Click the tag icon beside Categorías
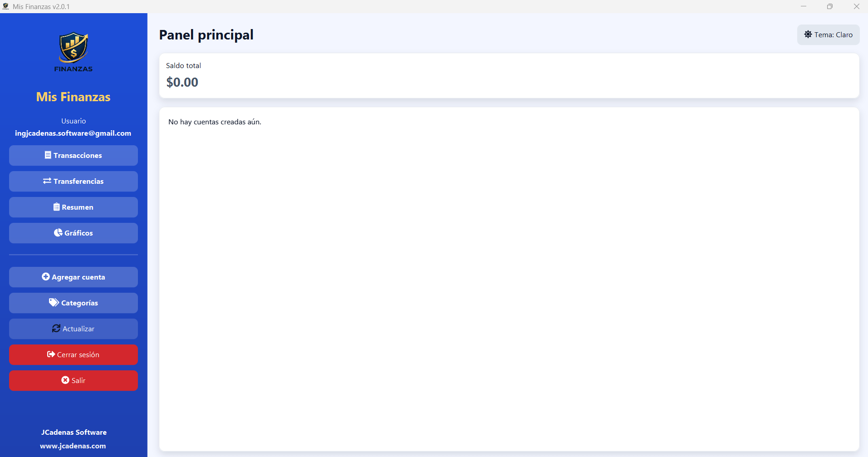Viewport: 868px width, 457px height. [x=54, y=303]
